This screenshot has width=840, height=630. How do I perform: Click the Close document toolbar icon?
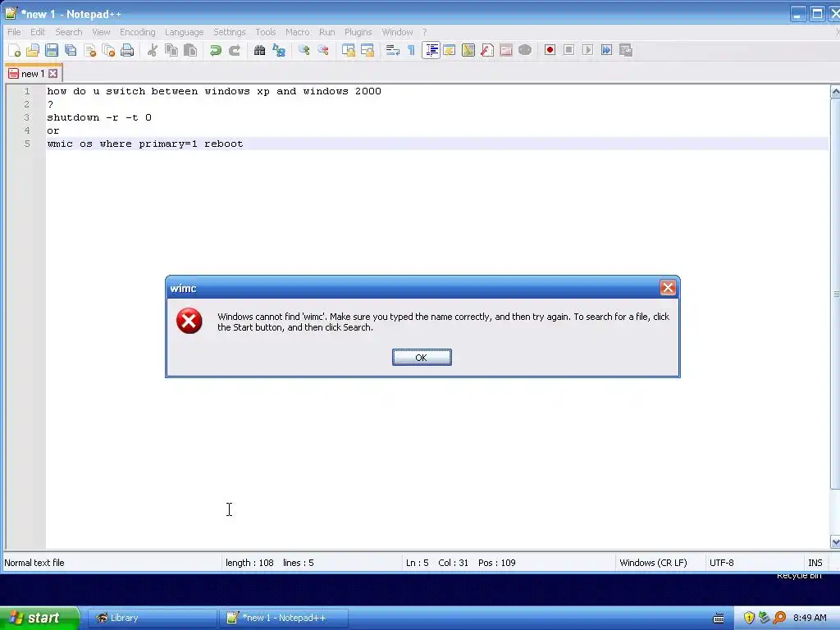click(90, 50)
